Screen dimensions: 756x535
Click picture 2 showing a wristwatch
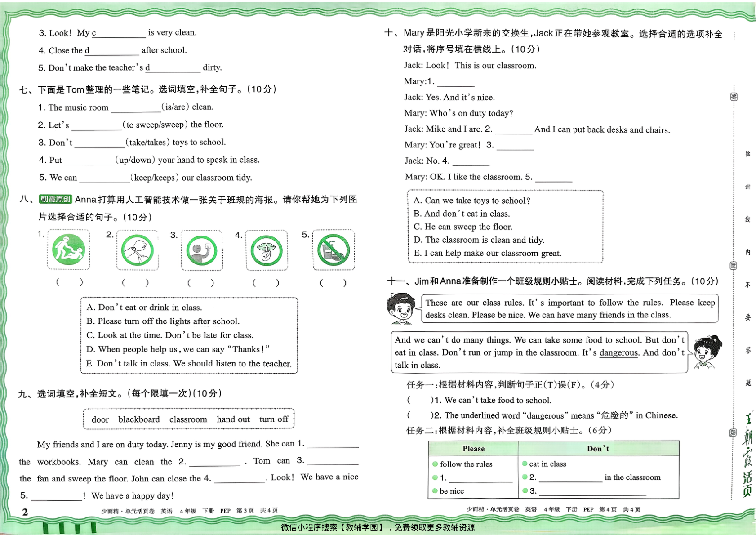click(x=138, y=250)
